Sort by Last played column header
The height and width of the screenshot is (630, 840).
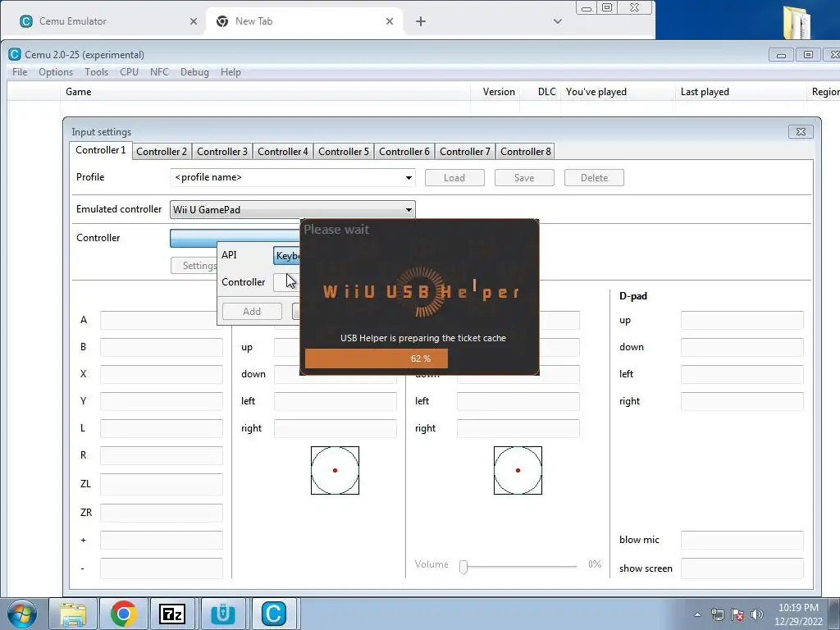click(x=740, y=92)
